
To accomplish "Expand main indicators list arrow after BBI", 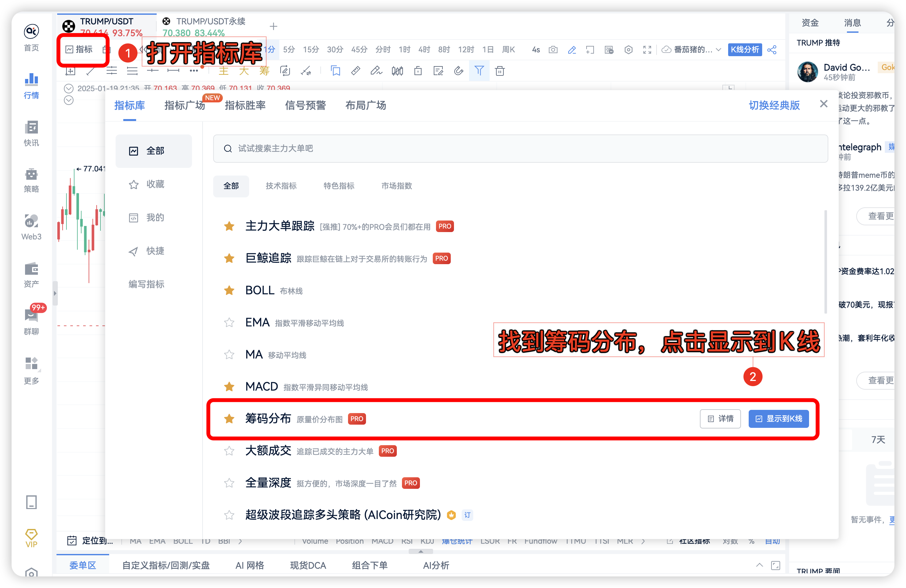I will (240, 541).
